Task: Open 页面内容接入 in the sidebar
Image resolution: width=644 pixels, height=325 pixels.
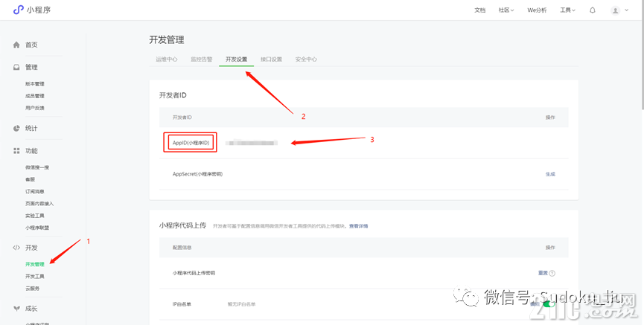Action: (x=39, y=204)
